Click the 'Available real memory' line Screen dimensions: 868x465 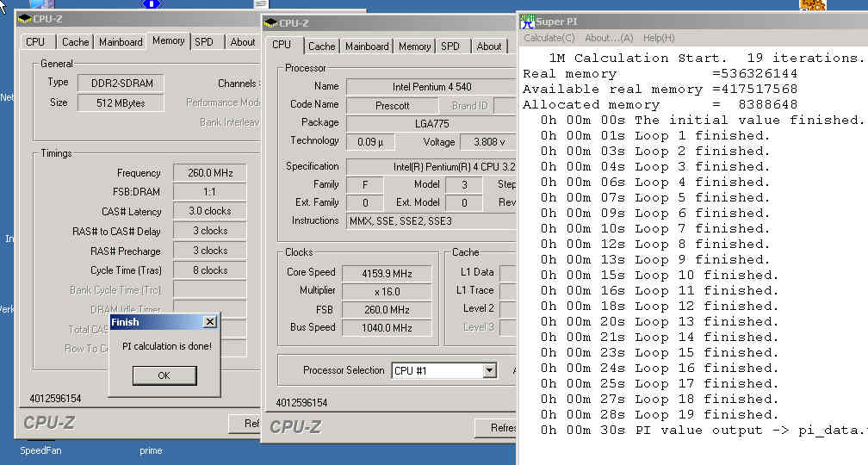pyautogui.click(x=660, y=90)
